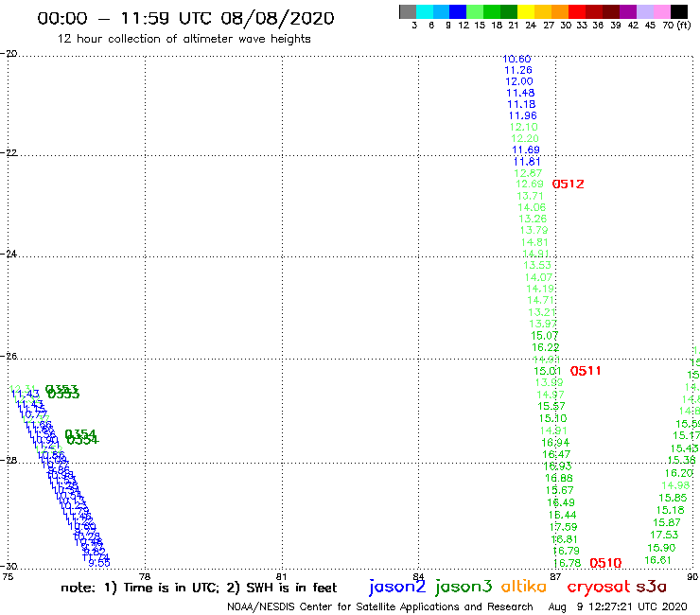Click the 13.26 wave height value

coord(533,219)
